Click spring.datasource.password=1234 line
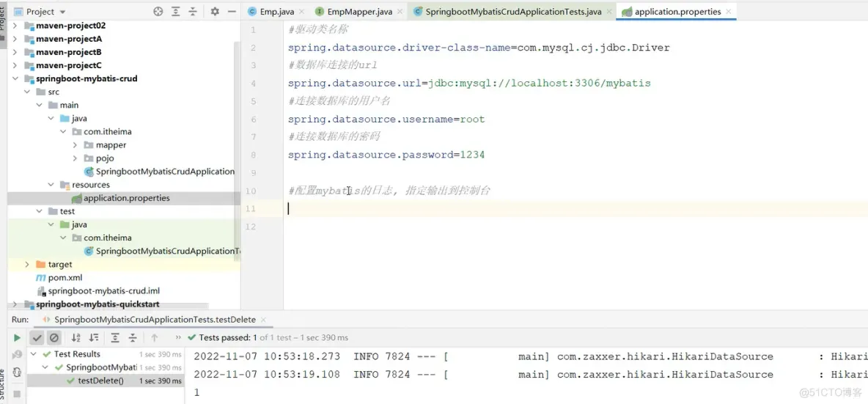868x404 pixels. pos(386,155)
